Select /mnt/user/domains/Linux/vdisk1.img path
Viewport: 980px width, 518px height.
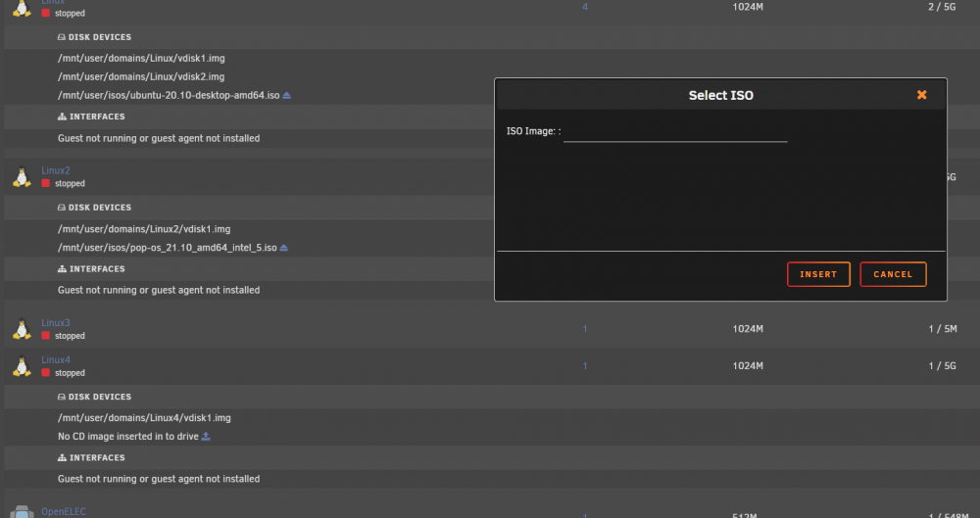[x=141, y=58]
